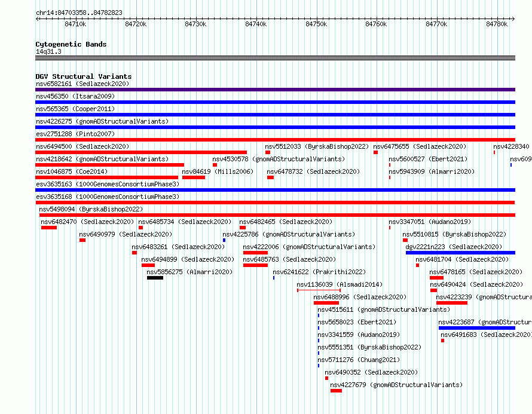Click the 84750k ruler tick label
The image size is (532, 414).
[316, 24]
